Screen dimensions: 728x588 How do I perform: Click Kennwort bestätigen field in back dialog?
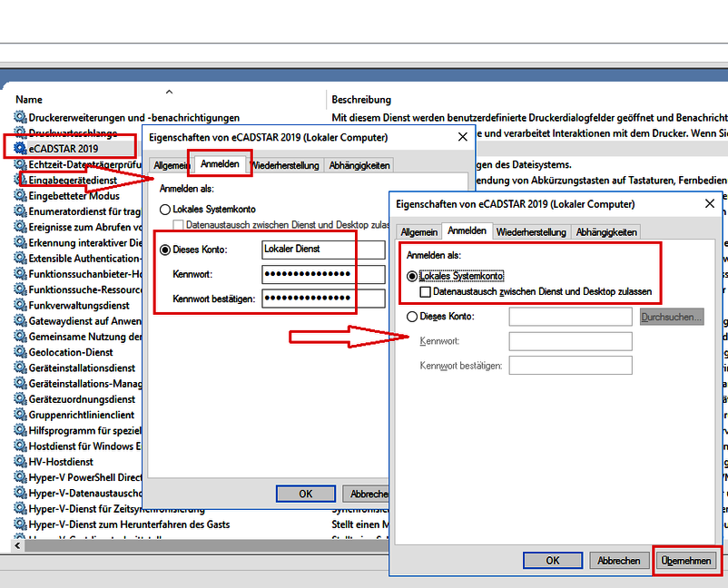tap(324, 299)
